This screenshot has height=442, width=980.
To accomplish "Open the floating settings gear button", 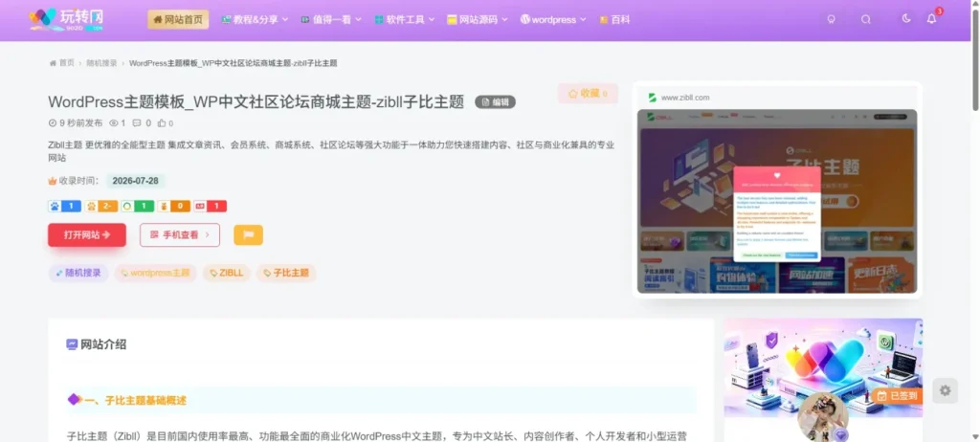I will tap(945, 390).
